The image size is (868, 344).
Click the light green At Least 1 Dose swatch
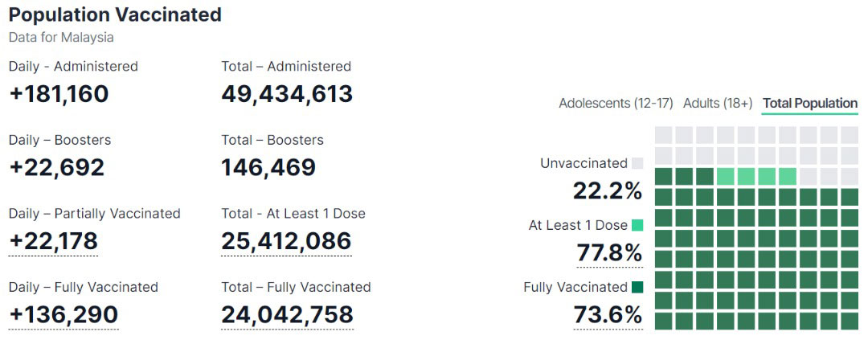(x=637, y=225)
